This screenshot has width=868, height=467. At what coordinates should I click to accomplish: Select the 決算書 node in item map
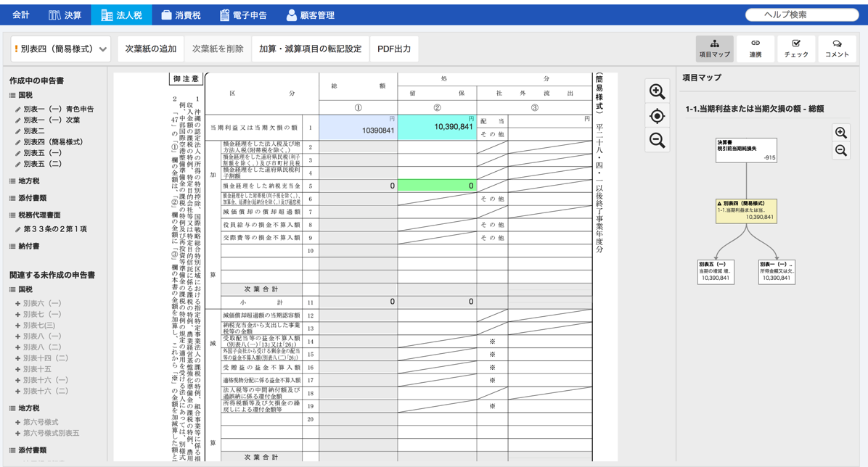[x=745, y=149]
